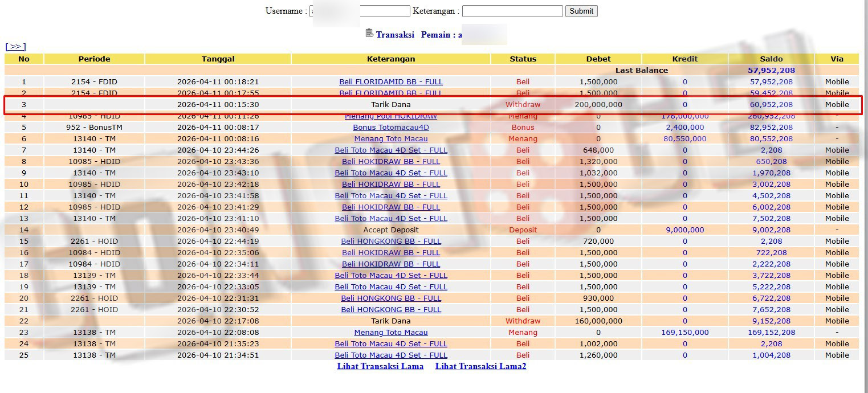Click the Keterangan column header
The width and height of the screenshot is (868, 393).
(x=391, y=59)
